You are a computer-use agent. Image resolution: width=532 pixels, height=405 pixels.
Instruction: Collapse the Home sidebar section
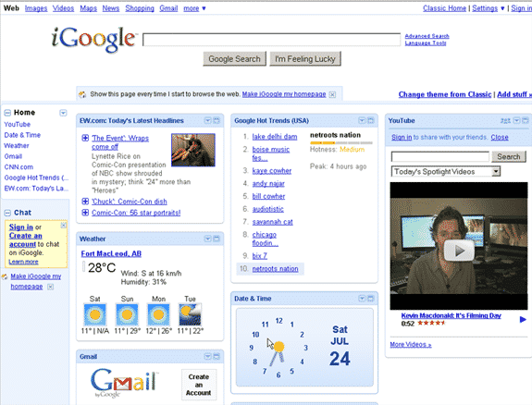pyautogui.click(x=7, y=113)
